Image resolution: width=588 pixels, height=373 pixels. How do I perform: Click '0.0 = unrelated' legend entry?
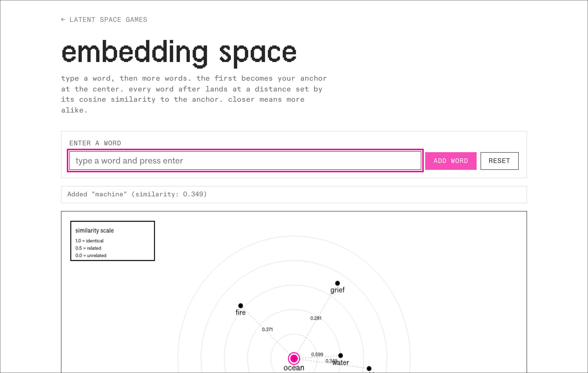[91, 255]
